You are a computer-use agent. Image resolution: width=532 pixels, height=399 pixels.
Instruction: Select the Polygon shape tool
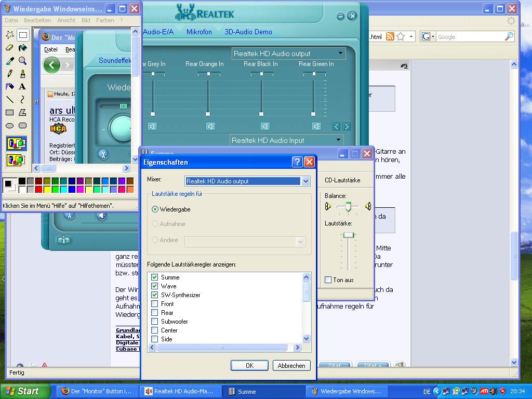[23, 112]
